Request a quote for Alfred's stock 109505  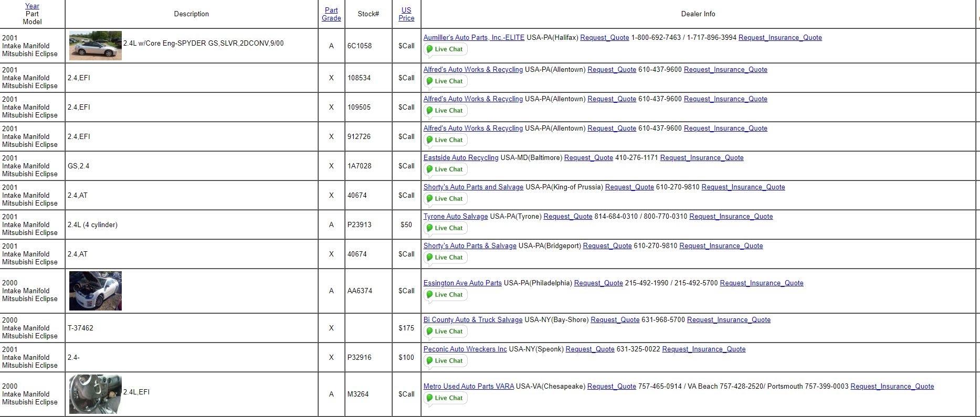tap(612, 99)
